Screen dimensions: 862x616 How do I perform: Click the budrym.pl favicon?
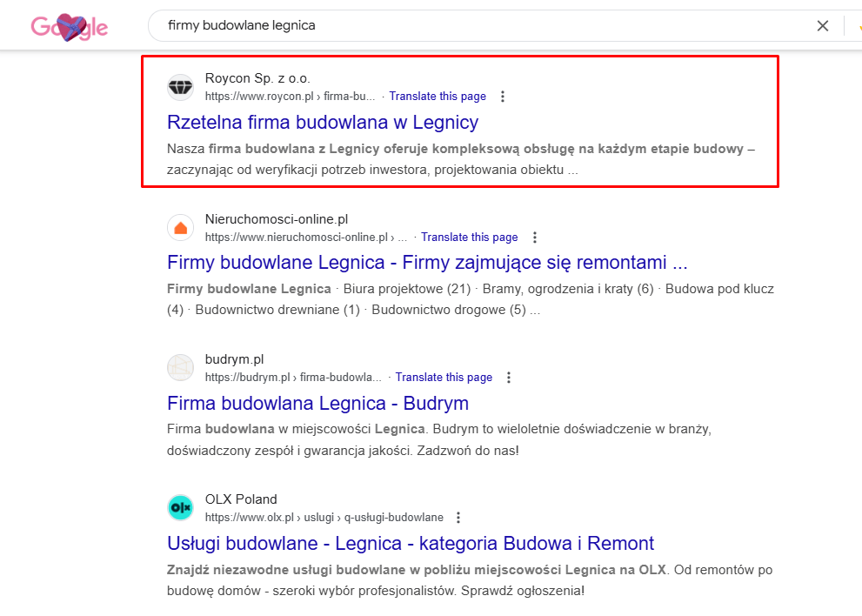click(x=180, y=367)
